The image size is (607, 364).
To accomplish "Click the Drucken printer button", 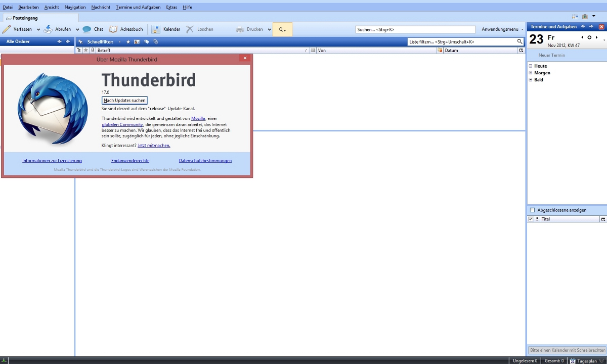I will (x=249, y=29).
